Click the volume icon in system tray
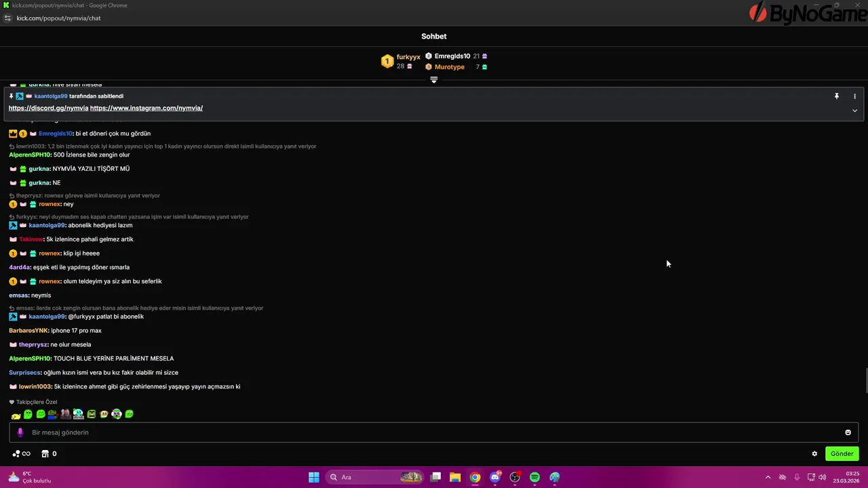 point(823,477)
